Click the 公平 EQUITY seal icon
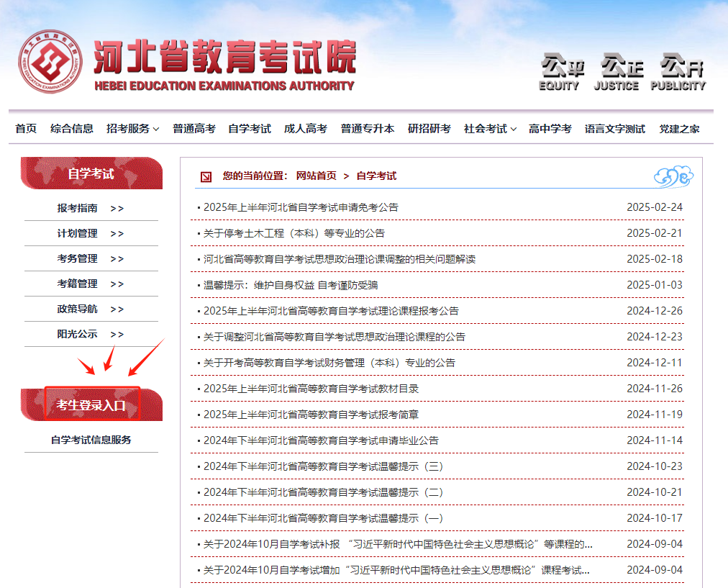The width and height of the screenshot is (728, 588). [x=560, y=68]
